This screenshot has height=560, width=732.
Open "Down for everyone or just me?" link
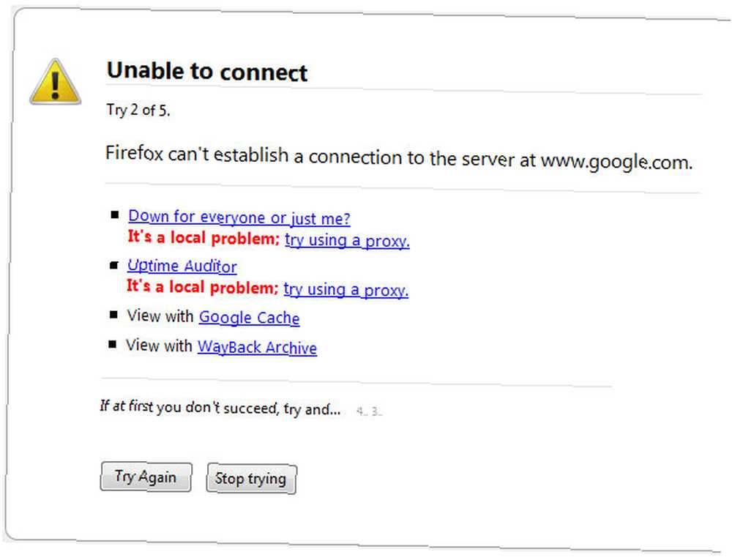click(x=239, y=217)
